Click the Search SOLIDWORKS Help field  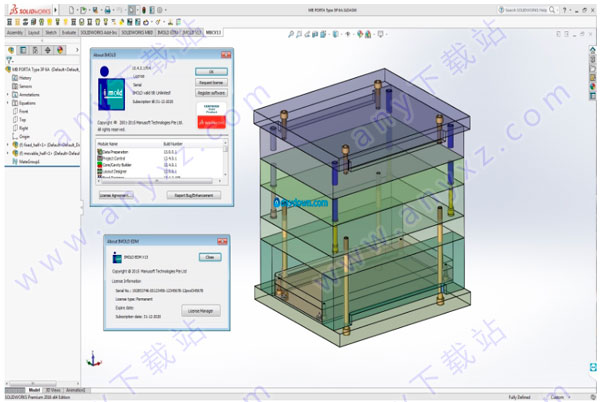(526, 10)
